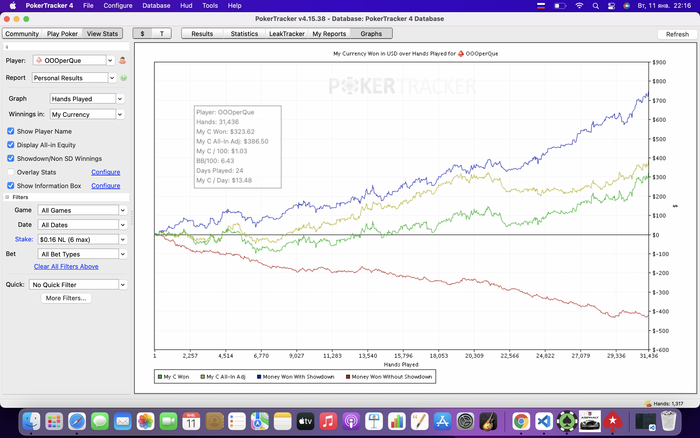Viewport: 700px width, 438px height.
Task: Open PokerTracker chip icon in dock
Action: coord(567,421)
